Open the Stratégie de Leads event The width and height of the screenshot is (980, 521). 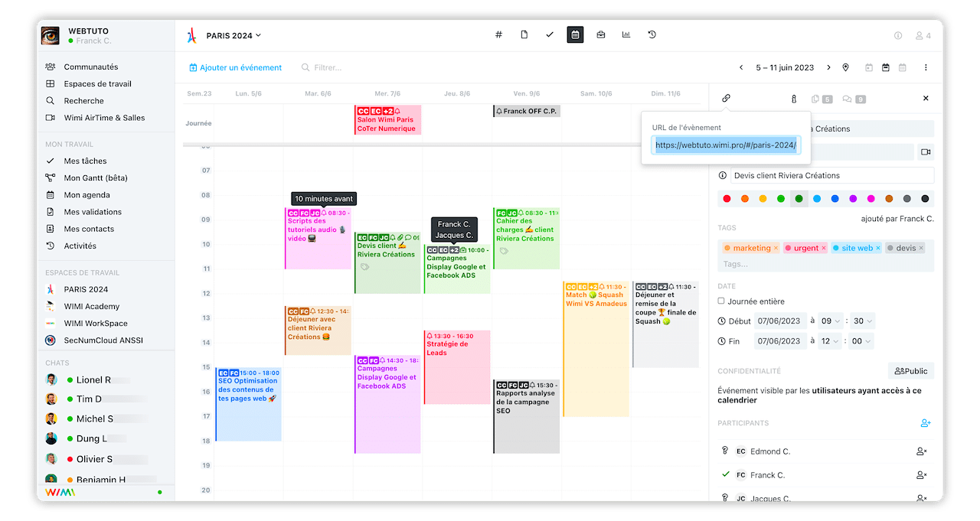[457, 367]
